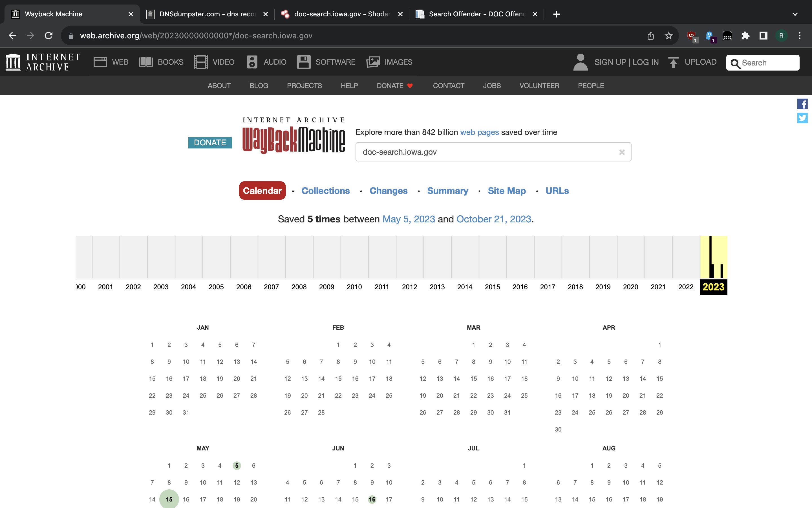The height and width of the screenshot is (508, 812).
Task: Open the DONATE heart menu item
Action: click(395, 86)
